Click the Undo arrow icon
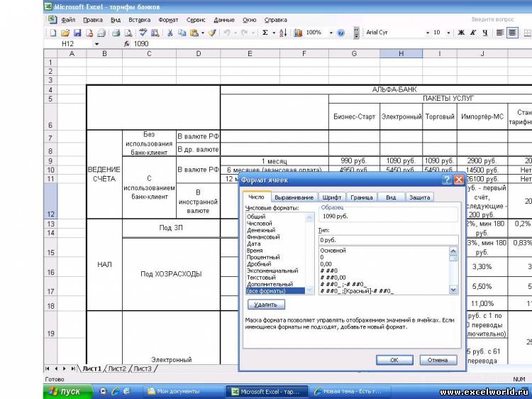This screenshot has width=532, height=399. click(x=227, y=33)
